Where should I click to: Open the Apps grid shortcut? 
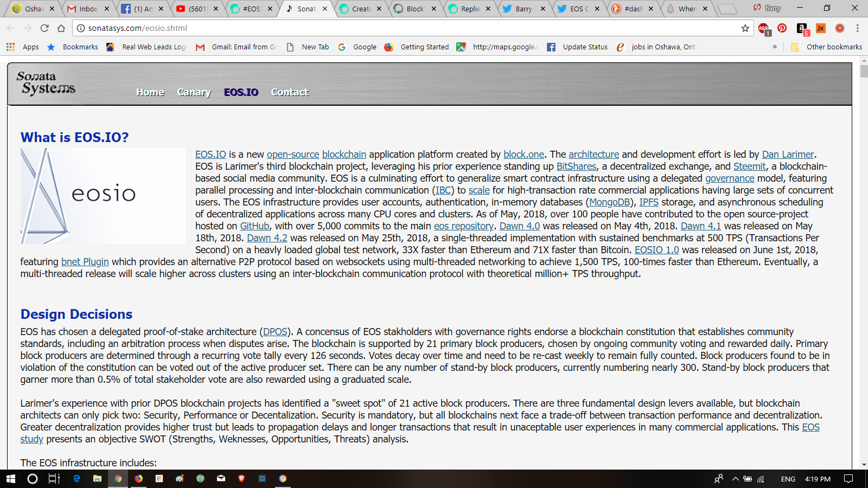tap(23, 47)
